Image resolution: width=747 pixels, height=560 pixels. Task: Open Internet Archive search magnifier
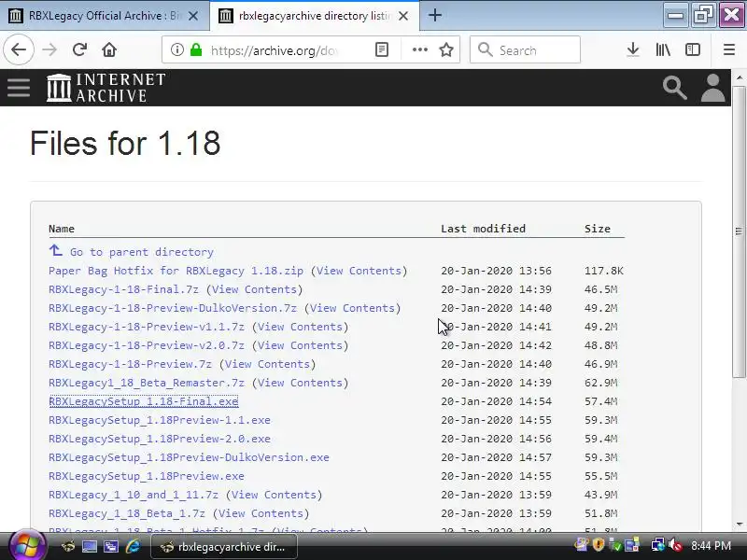pyautogui.click(x=674, y=88)
